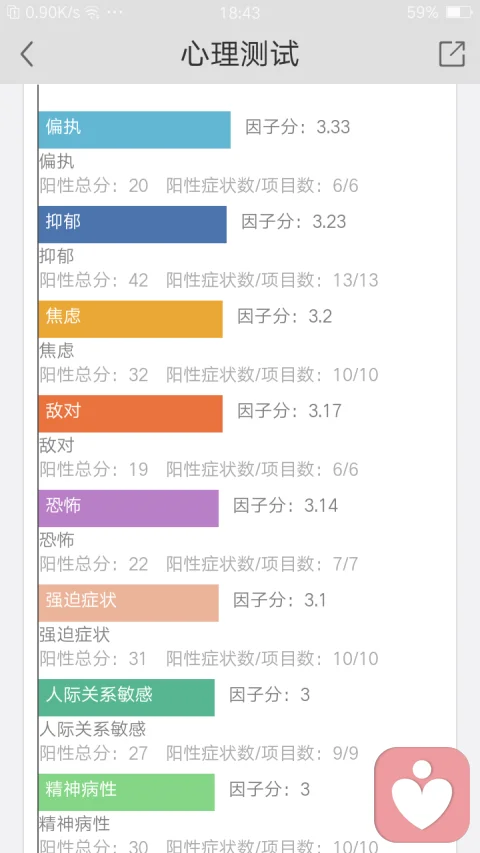The height and width of the screenshot is (853, 480).
Task: Select the yellow 焦虑 bar
Action: click(131, 319)
